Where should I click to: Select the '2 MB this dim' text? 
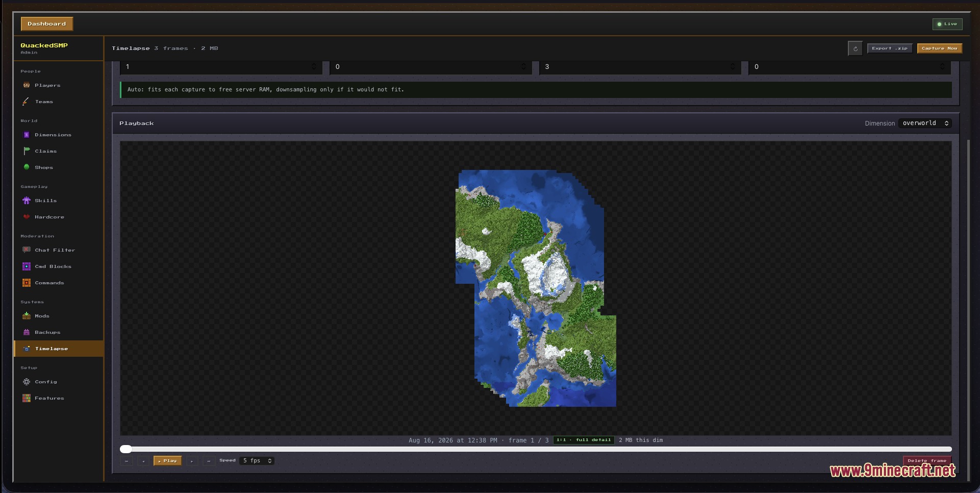(x=641, y=440)
